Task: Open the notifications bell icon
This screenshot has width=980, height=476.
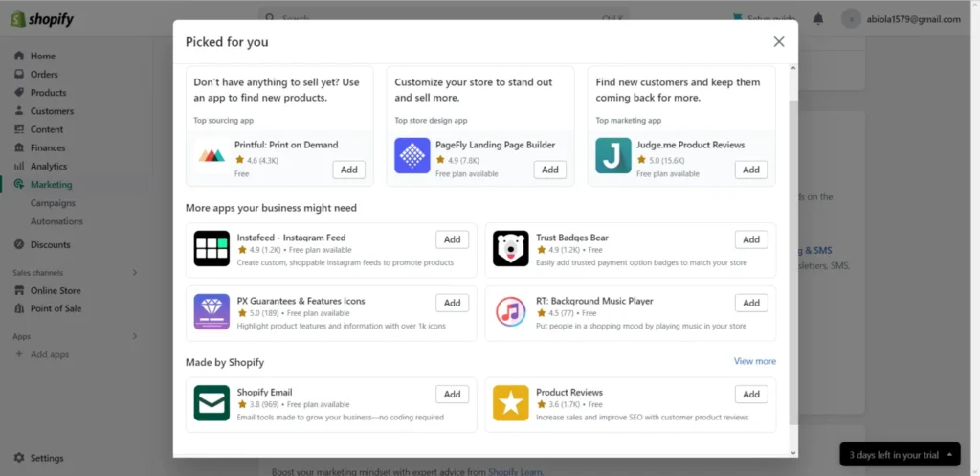Action: (x=818, y=19)
